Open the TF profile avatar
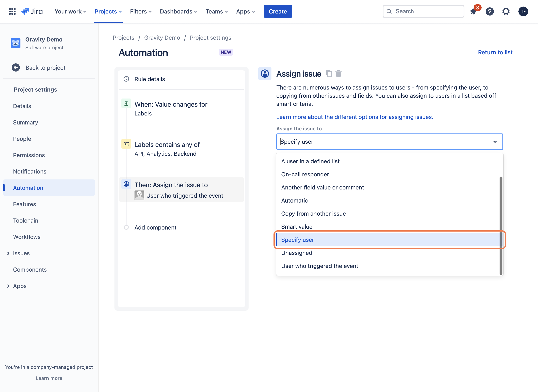538x392 pixels. [523, 11]
